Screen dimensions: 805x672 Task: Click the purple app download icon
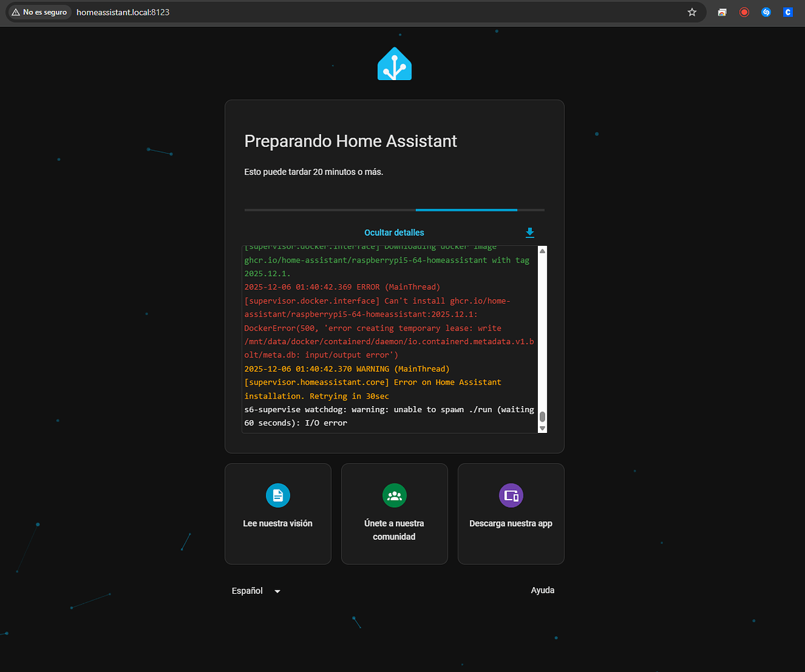pos(511,495)
